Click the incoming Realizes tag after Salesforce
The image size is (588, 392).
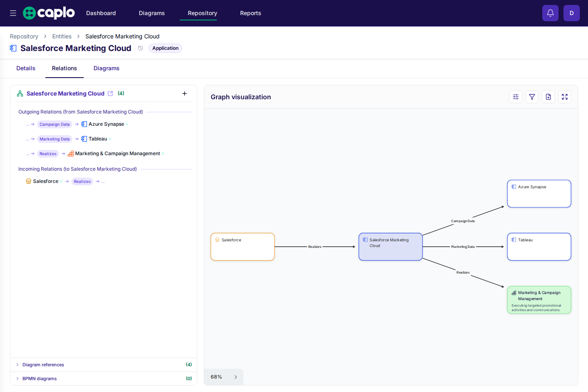point(82,181)
